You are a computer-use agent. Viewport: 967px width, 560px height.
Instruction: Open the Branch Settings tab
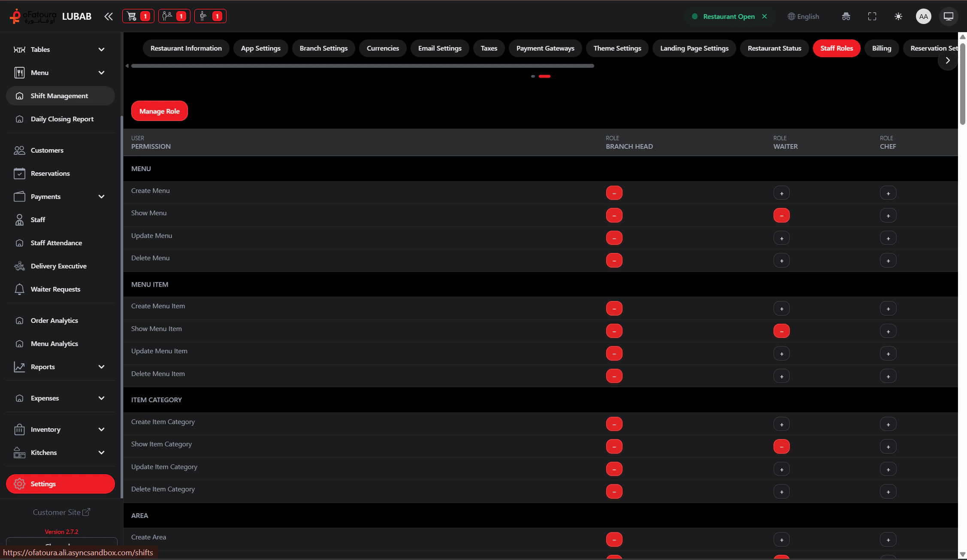click(323, 48)
